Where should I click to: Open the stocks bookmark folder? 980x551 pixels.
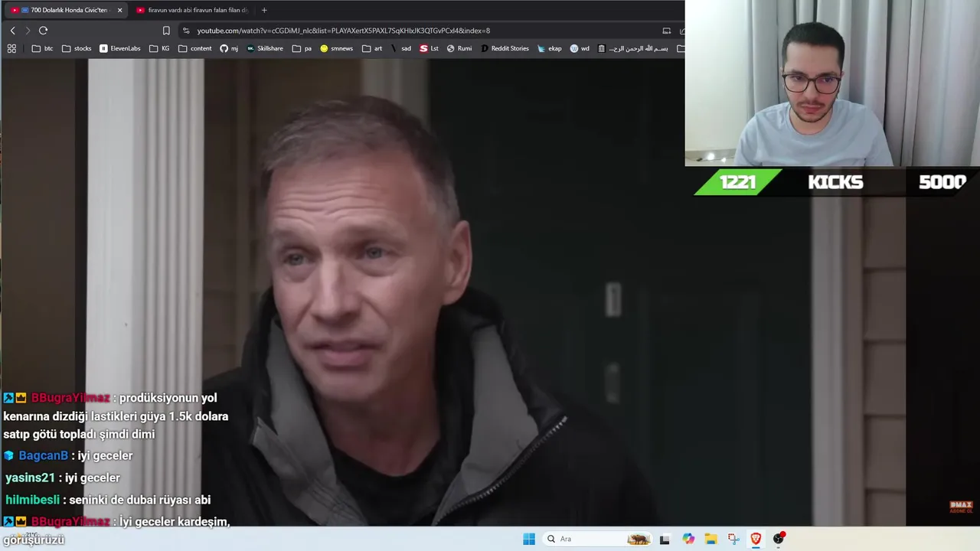(x=77, y=48)
